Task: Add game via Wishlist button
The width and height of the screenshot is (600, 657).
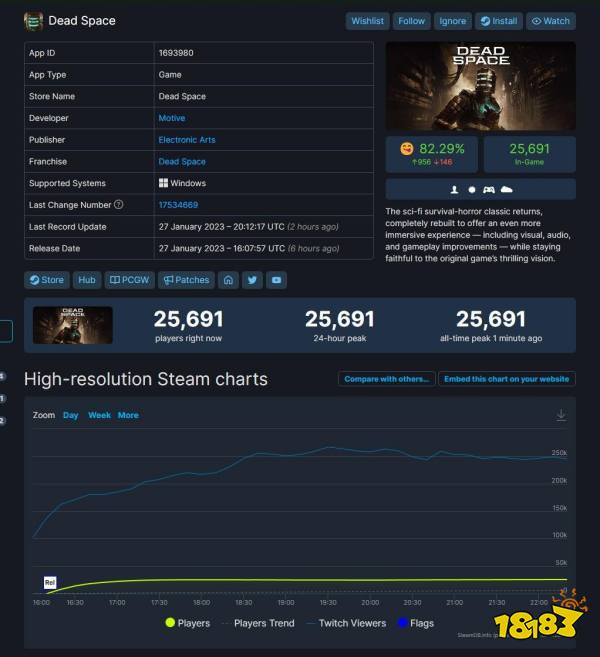Action: (x=367, y=21)
